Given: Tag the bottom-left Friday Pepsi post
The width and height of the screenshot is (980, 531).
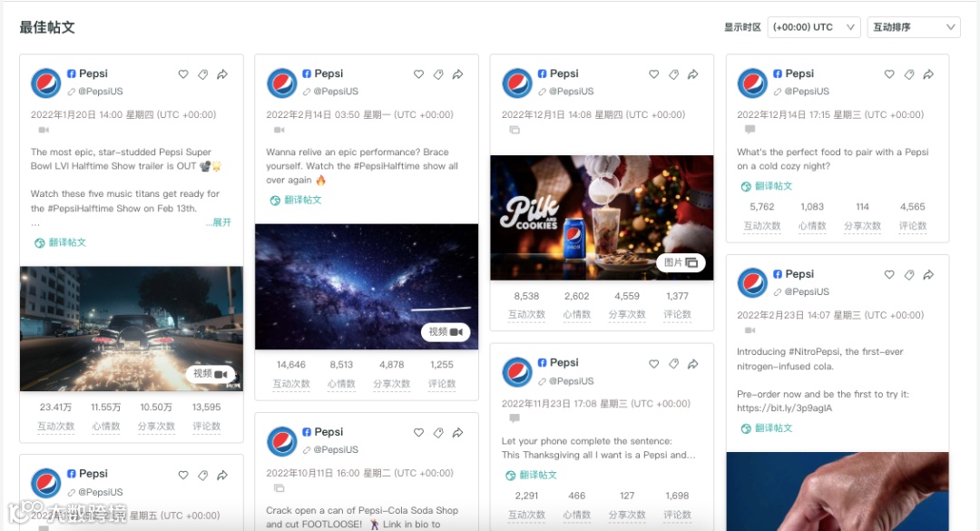Looking at the screenshot, I should point(202,476).
